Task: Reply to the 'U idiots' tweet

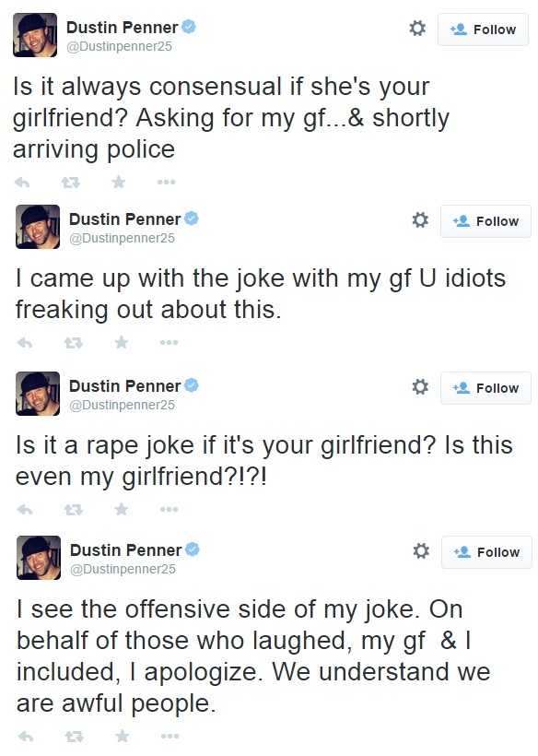Action: pos(25,343)
